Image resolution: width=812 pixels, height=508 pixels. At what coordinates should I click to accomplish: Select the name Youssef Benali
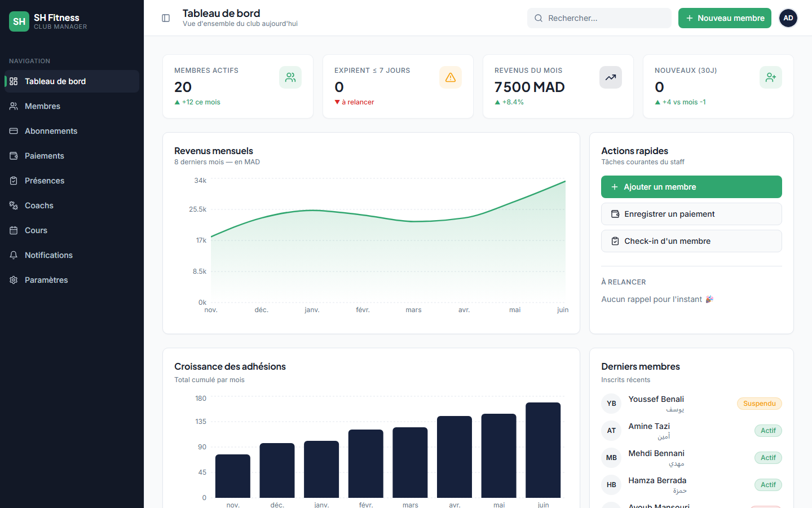[x=656, y=399]
